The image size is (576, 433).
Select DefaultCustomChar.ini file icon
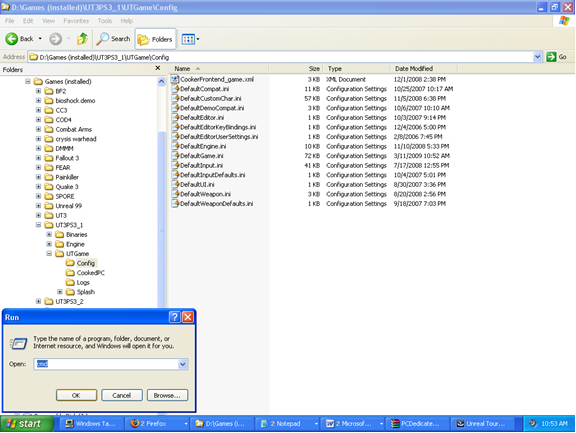(x=175, y=98)
